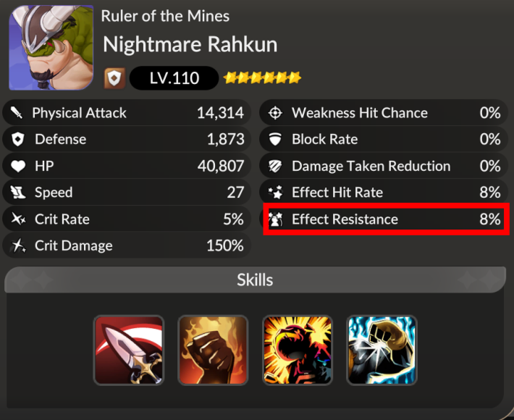Image resolution: width=514 pixels, height=420 pixels.
Task: Click the six-star rating row
Action: pyautogui.click(x=262, y=78)
